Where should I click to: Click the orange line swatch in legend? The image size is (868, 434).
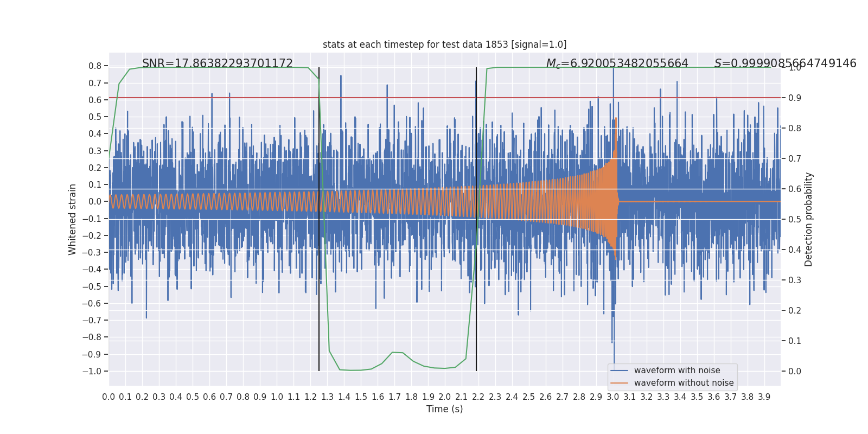point(619,383)
